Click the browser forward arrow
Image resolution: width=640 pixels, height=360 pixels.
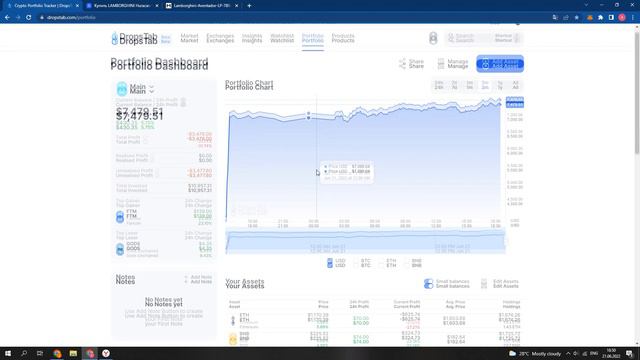(18, 18)
